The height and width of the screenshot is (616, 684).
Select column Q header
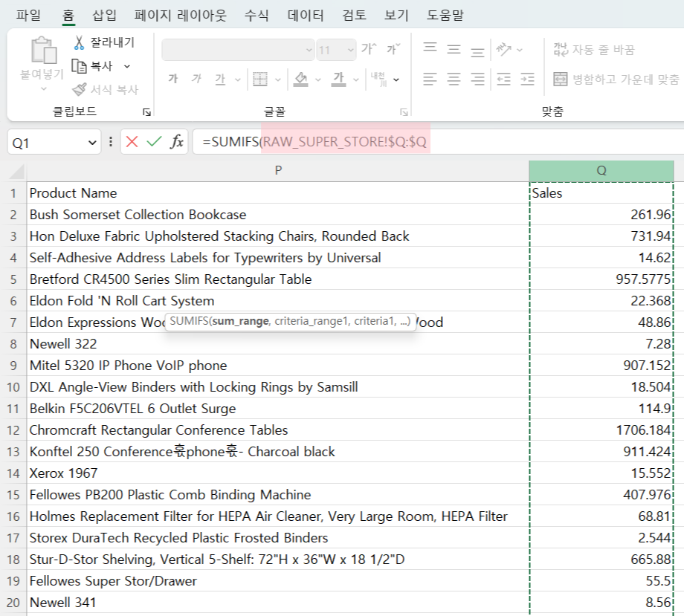click(x=601, y=170)
